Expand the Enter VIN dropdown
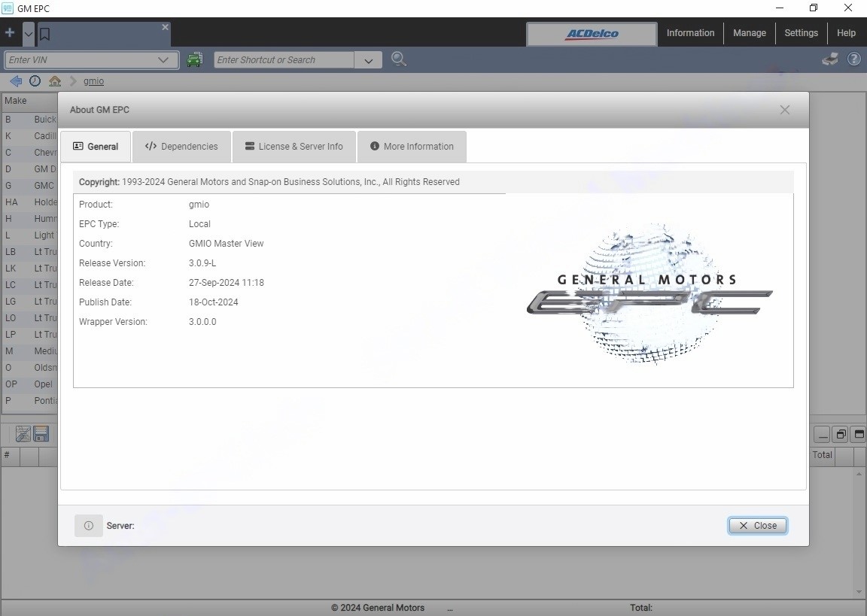This screenshot has height=616, width=867. coord(163,59)
